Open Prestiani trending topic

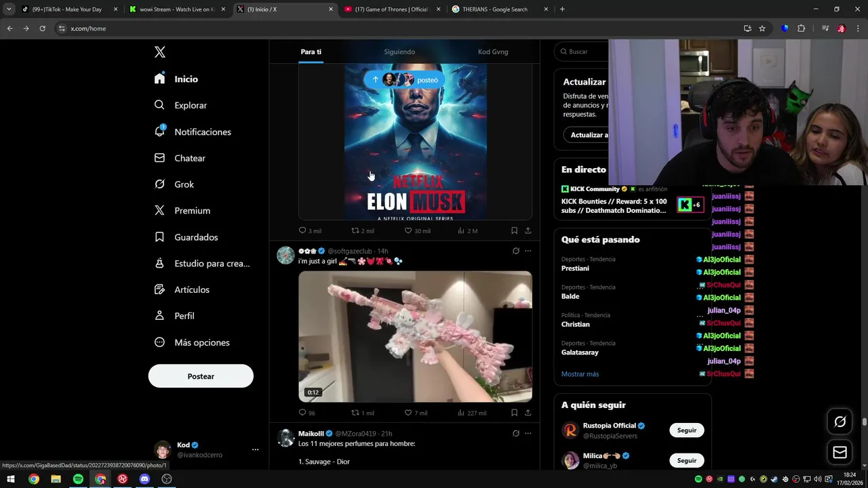tap(575, 268)
